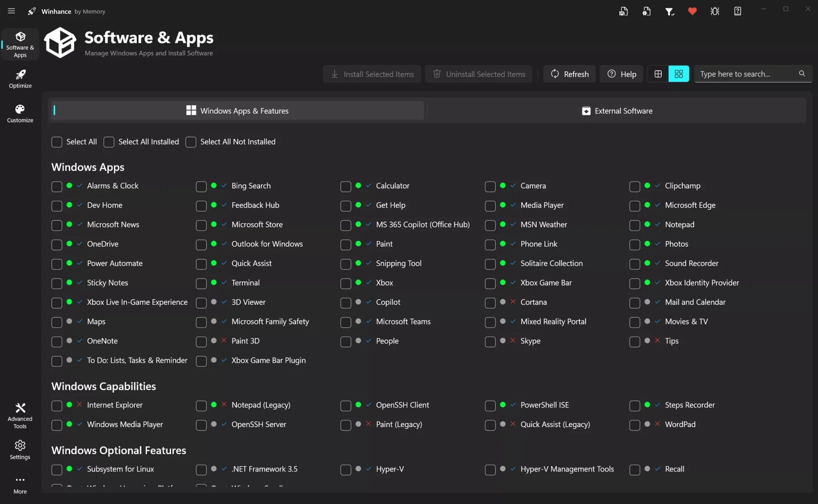Open Advanced Tools in sidebar
Image resolution: width=818 pixels, height=504 pixels.
pos(20,415)
